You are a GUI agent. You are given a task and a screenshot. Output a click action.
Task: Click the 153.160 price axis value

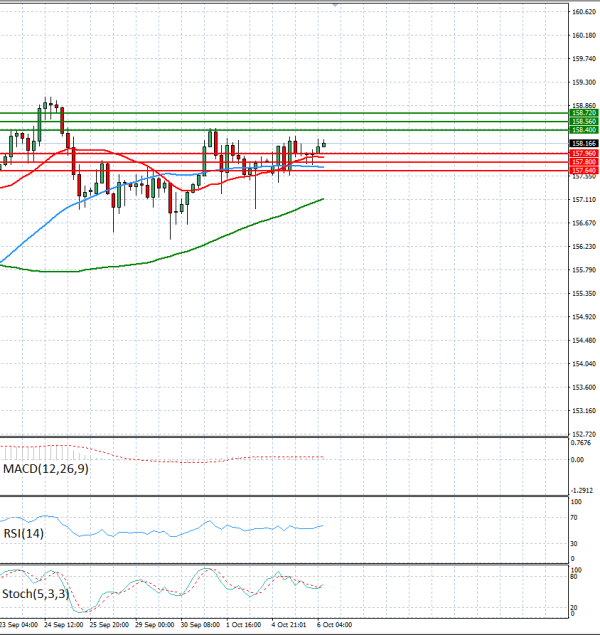coord(584,411)
